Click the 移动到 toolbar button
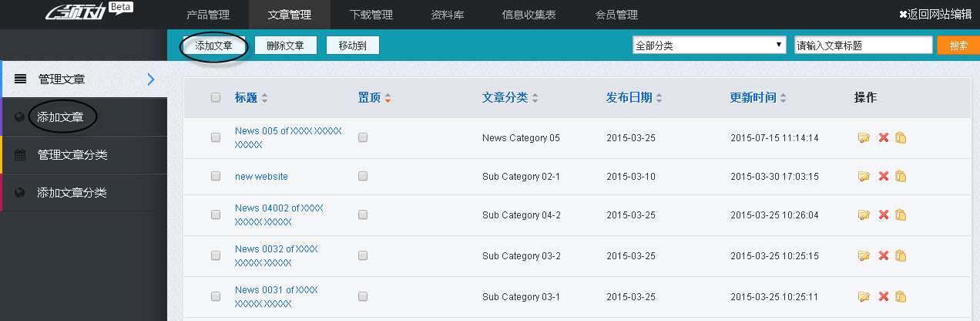Screen dimensions: 980x321 pos(353,46)
